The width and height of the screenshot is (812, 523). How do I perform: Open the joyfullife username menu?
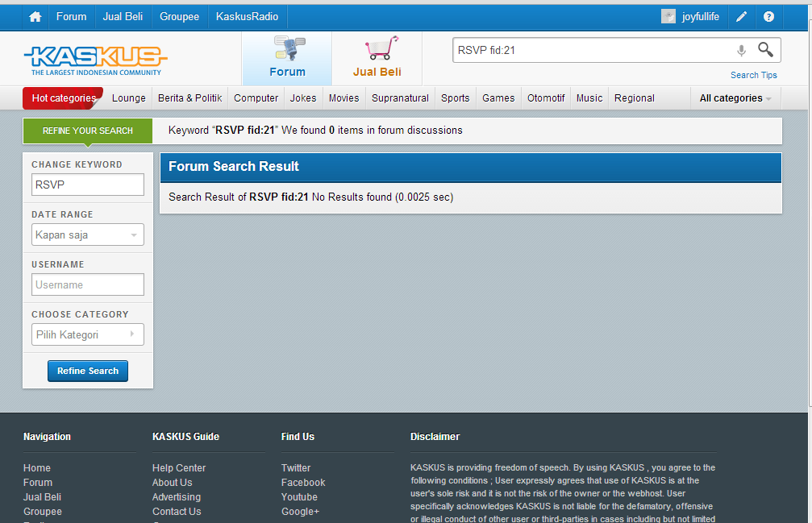(x=701, y=17)
